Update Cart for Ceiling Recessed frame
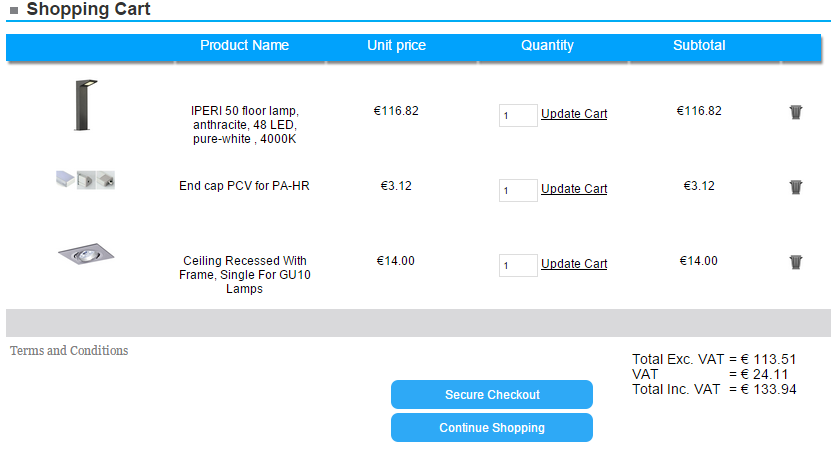 pos(574,264)
